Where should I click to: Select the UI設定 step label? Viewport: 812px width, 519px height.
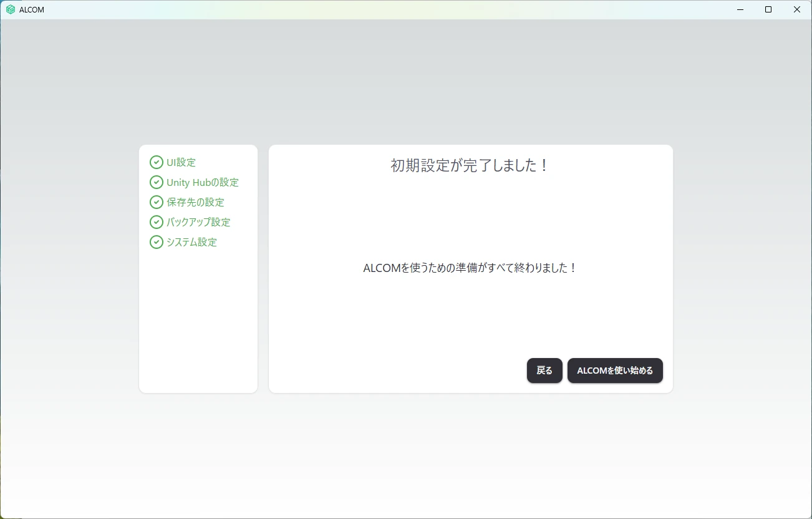coord(181,162)
